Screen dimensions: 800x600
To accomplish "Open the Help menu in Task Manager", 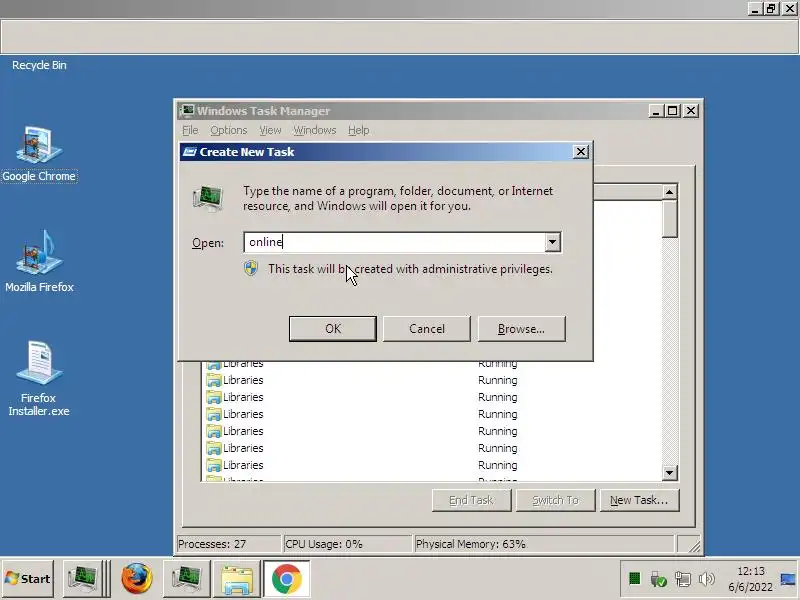I will [359, 131].
